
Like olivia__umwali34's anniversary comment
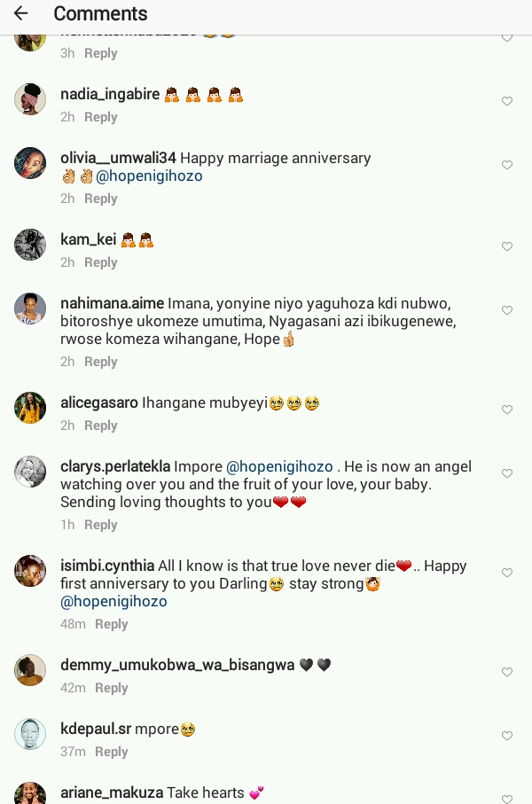pos(507,166)
